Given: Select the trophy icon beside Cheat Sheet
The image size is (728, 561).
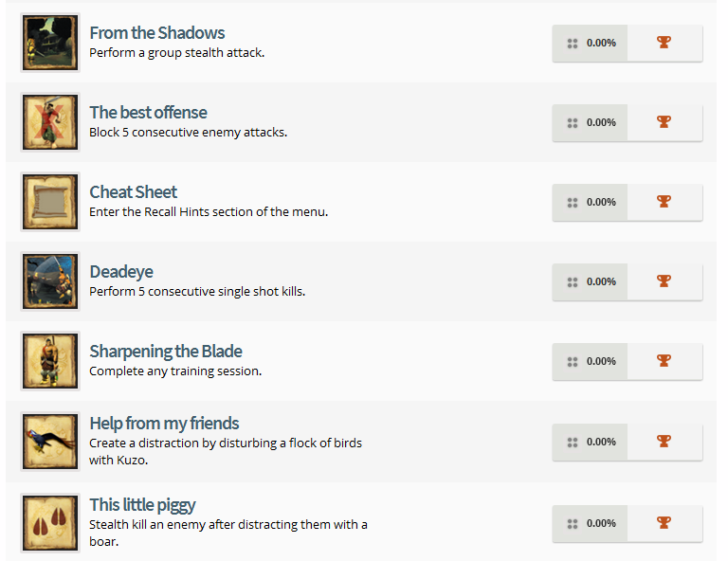Looking at the screenshot, I should click(664, 202).
